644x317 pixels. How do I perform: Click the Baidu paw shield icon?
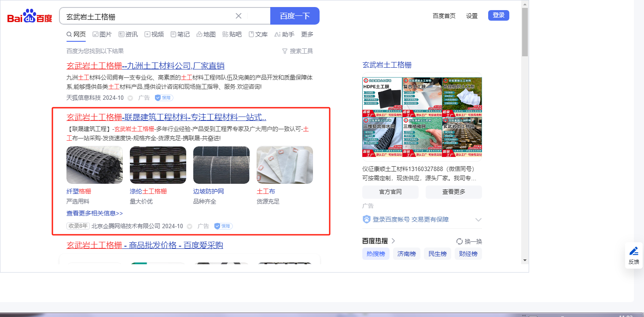click(366, 219)
